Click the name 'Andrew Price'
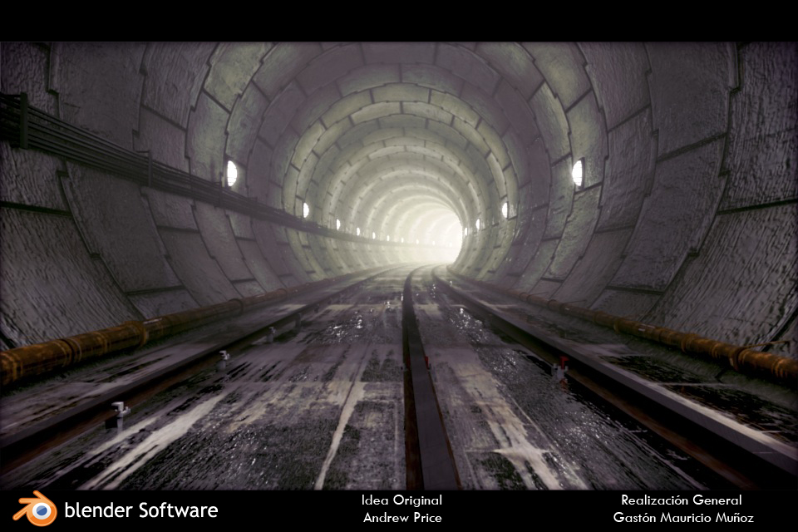Image resolution: width=798 pixels, height=532 pixels. (402, 518)
